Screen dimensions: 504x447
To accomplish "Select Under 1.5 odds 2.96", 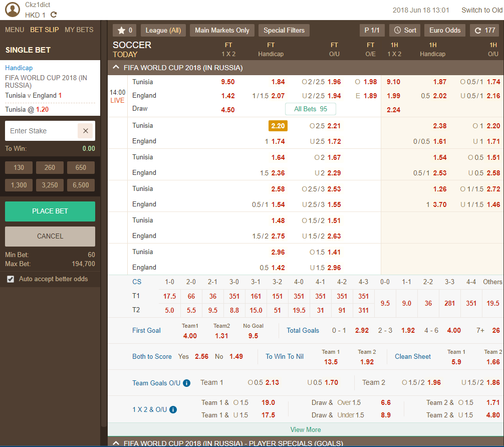I will pos(334,268).
